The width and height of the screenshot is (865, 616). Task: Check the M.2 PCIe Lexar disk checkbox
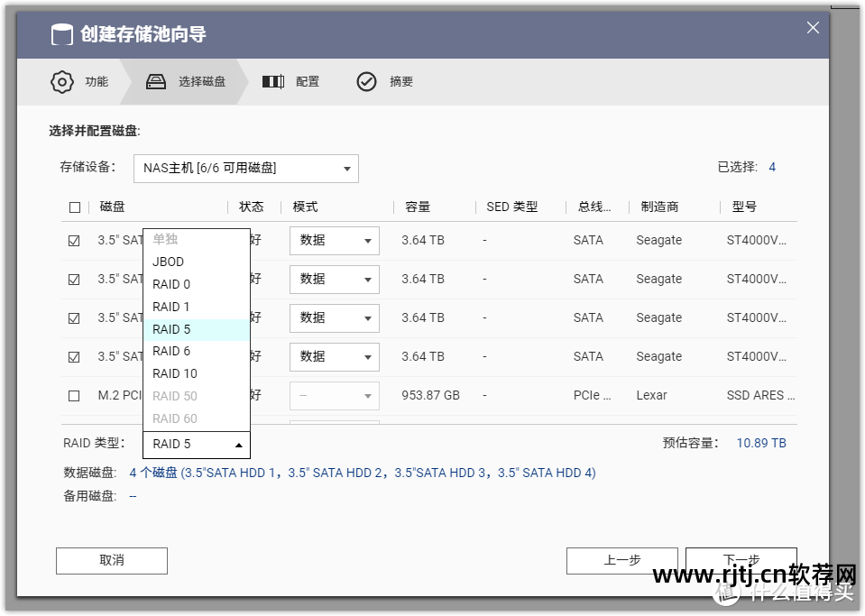[74, 396]
